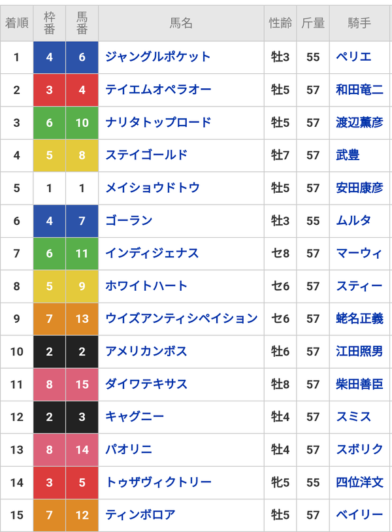Open horse link トゥザヴィクトリー
This screenshot has width=392, height=532.
coord(158,482)
